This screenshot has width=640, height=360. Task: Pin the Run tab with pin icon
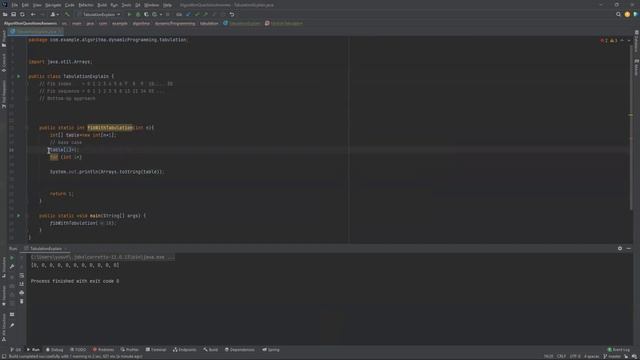pos(12,325)
